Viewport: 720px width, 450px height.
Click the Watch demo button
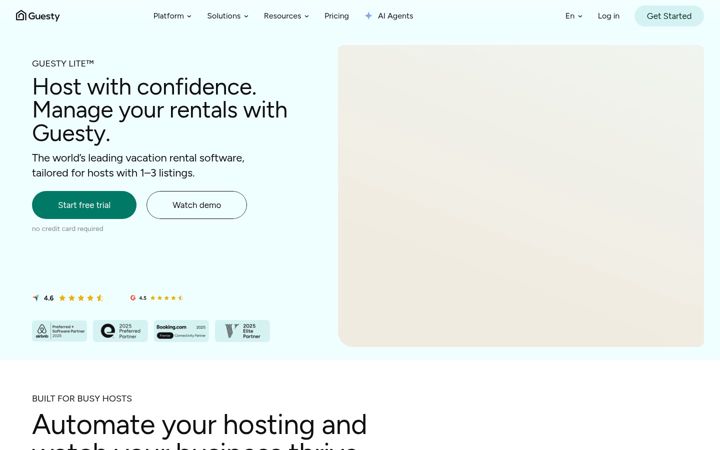pyautogui.click(x=197, y=205)
